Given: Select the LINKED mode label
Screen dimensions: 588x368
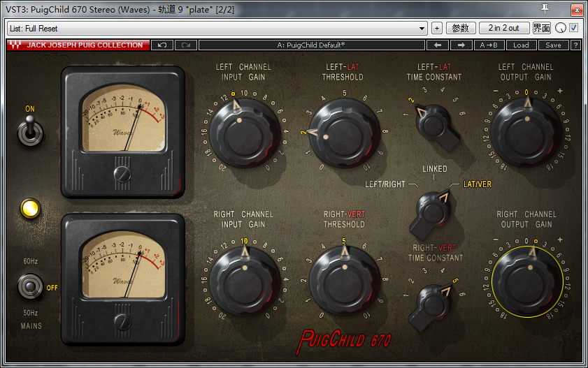Looking at the screenshot, I should [x=435, y=169].
